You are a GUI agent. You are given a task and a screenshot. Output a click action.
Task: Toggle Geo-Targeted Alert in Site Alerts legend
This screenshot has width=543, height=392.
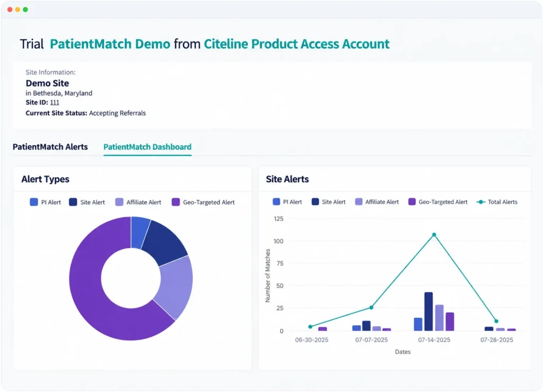click(438, 202)
